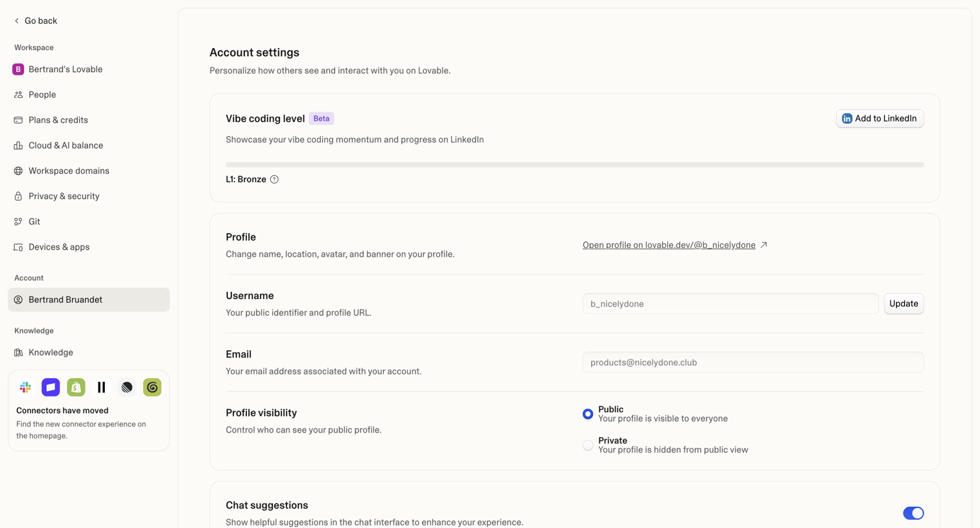The image size is (980, 528).
Task: Click the Privacy & security lock icon
Action: coord(18,196)
